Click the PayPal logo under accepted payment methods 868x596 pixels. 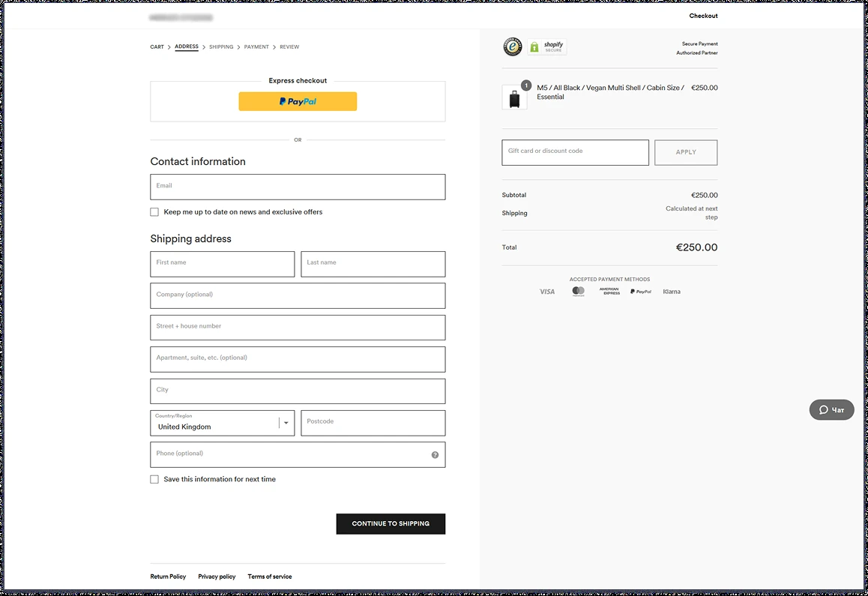[641, 292]
